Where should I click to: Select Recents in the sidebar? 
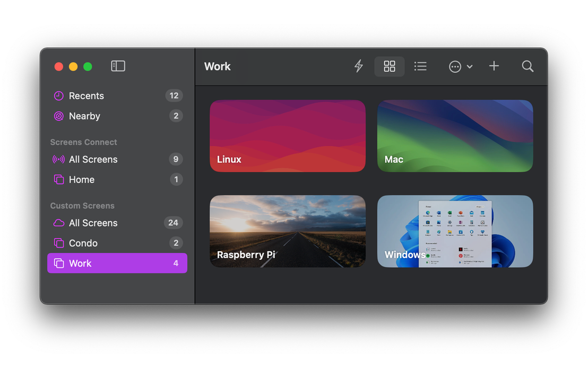117,96
